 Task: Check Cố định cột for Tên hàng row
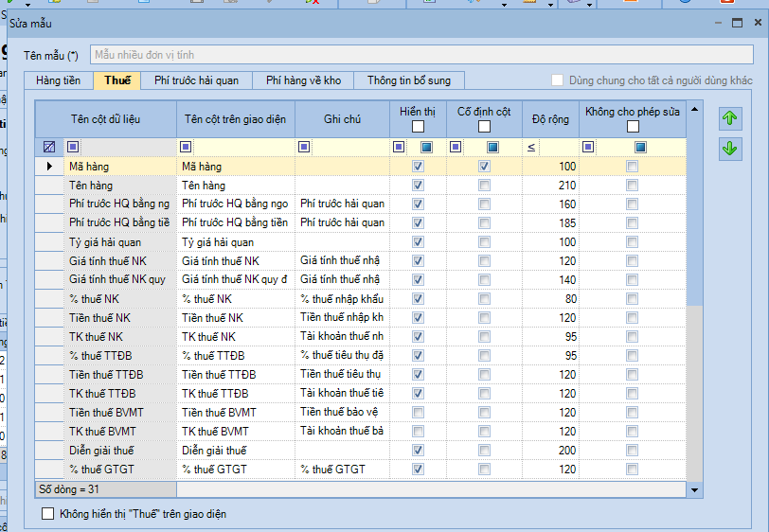coord(484,186)
